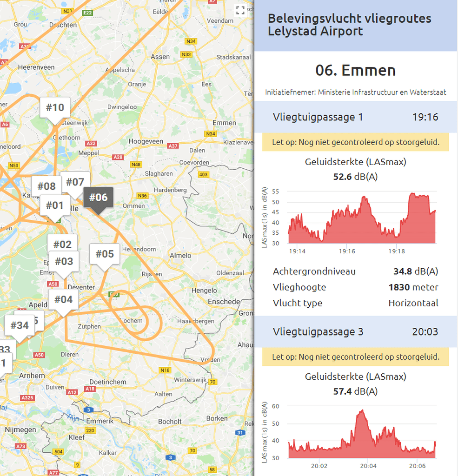Select map marker #07
This screenshot has width=458, height=476.
click(75, 182)
